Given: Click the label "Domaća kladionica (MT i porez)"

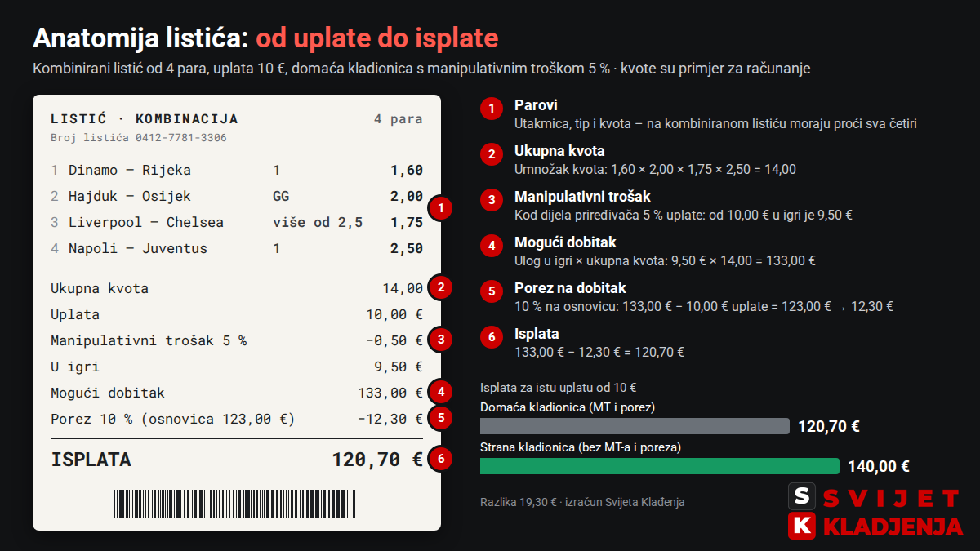Looking at the screenshot, I should point(568,407).
